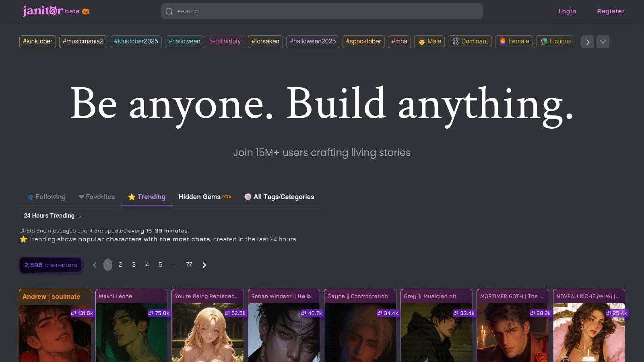Toggle the #callofduty tag filter

[x=225, y=41]
